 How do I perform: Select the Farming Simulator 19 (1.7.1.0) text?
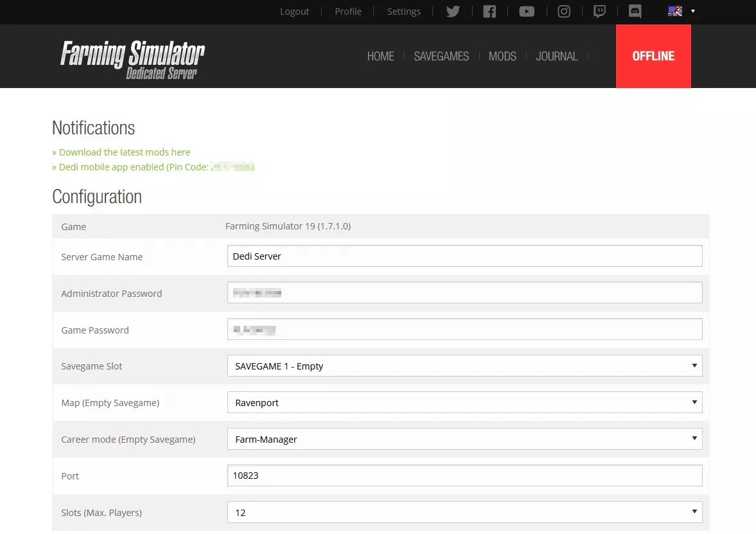[288, 226]
